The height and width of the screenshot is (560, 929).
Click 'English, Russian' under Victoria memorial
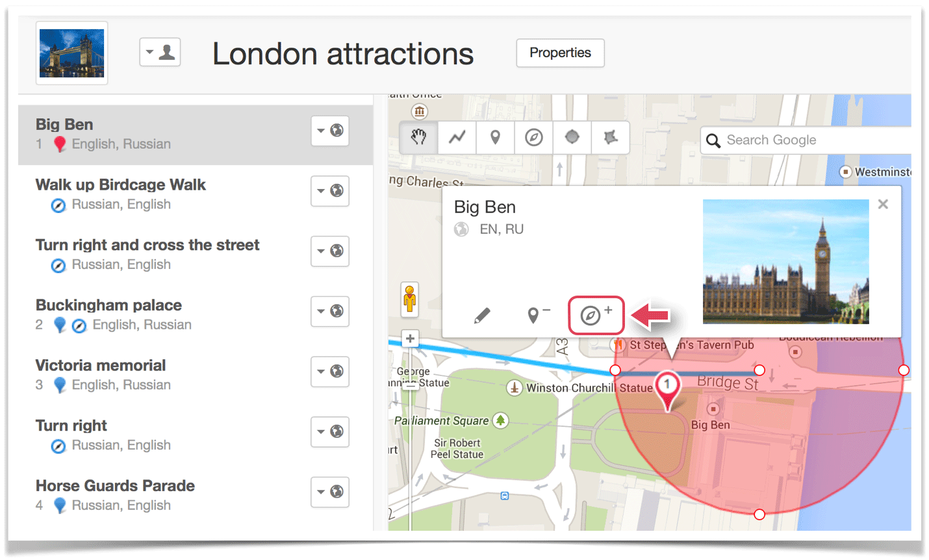point(121,385)
